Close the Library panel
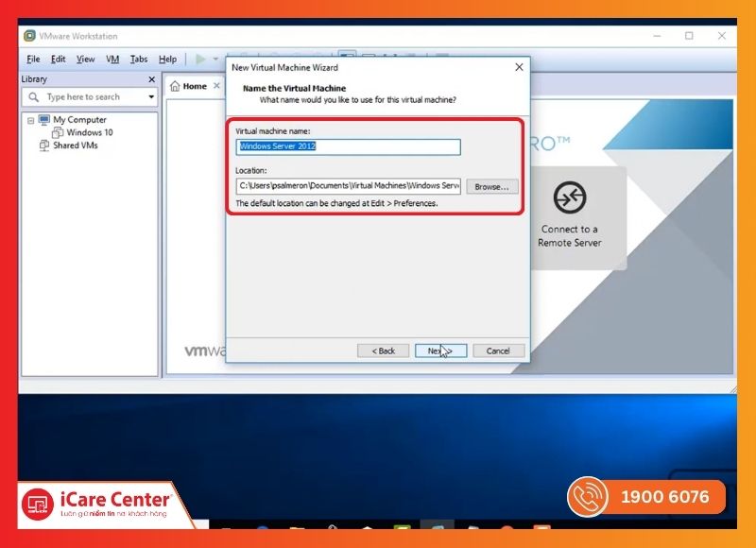 (x=152, y=79)
